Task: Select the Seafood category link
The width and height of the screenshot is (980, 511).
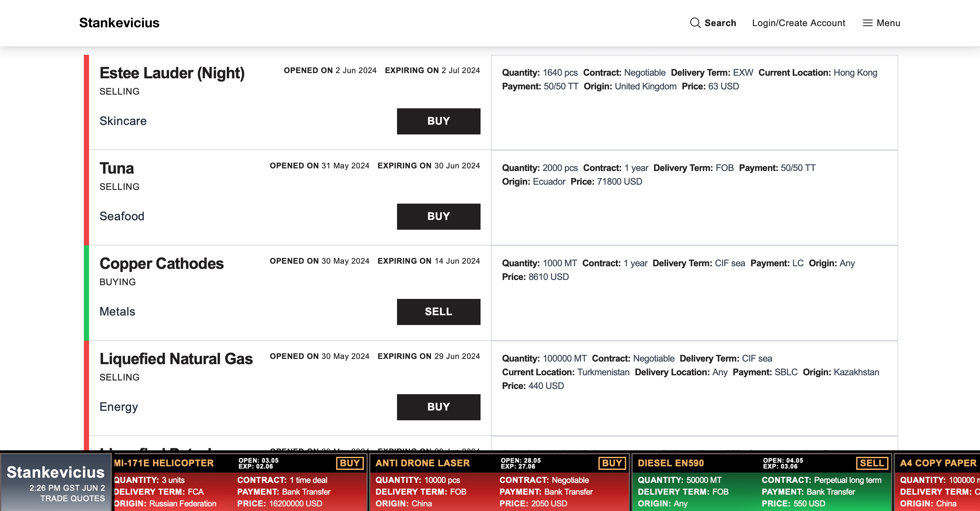Action: pos(122,216)
